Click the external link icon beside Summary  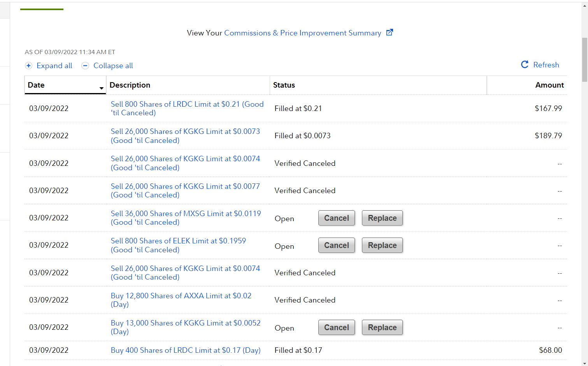pos(390,32)
